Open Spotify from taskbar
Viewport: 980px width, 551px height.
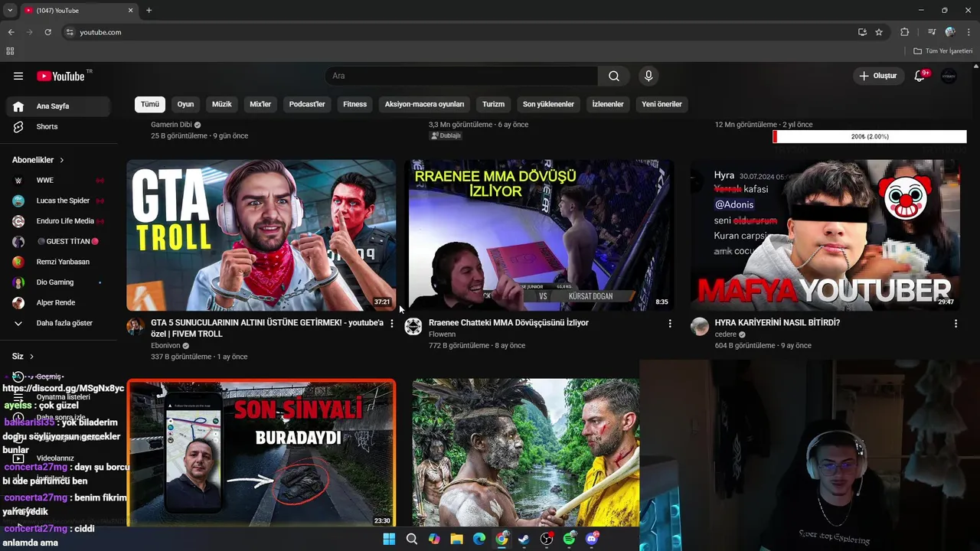click(570, 539)
